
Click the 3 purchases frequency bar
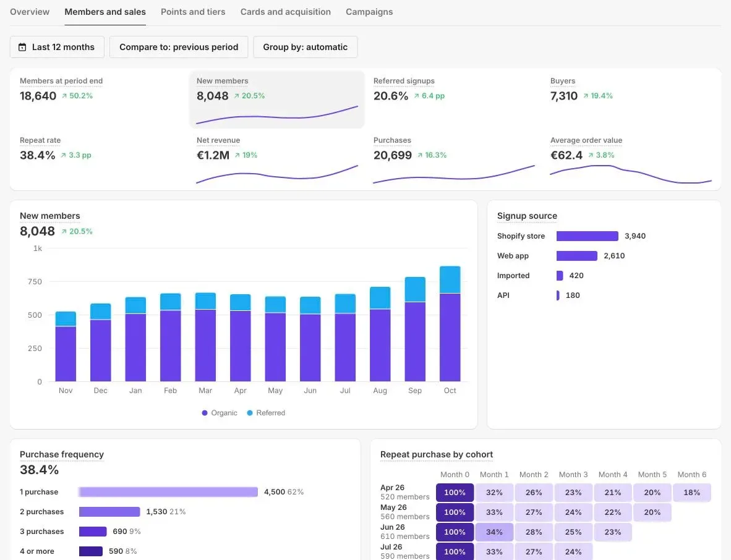click(x=93, y=532)
